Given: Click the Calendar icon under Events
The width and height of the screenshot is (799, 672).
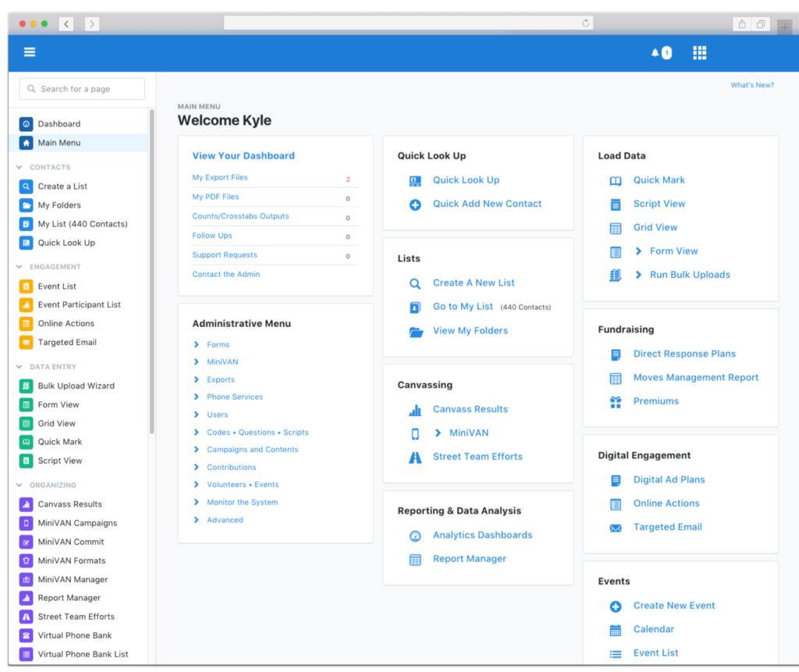Looking at the screenshot, I should point(616,630).
